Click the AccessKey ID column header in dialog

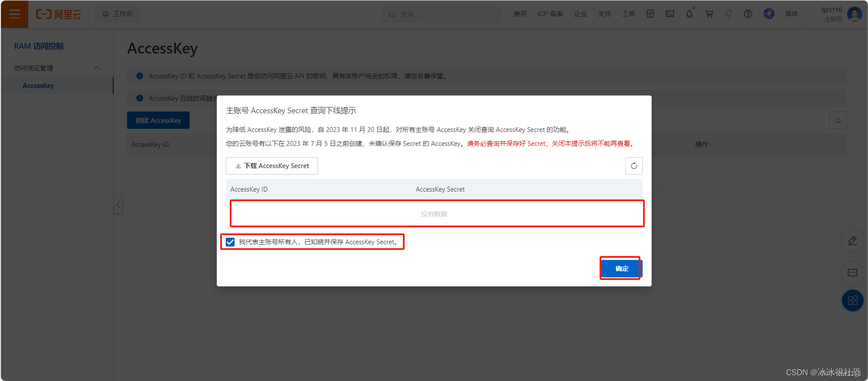point(249,189)
